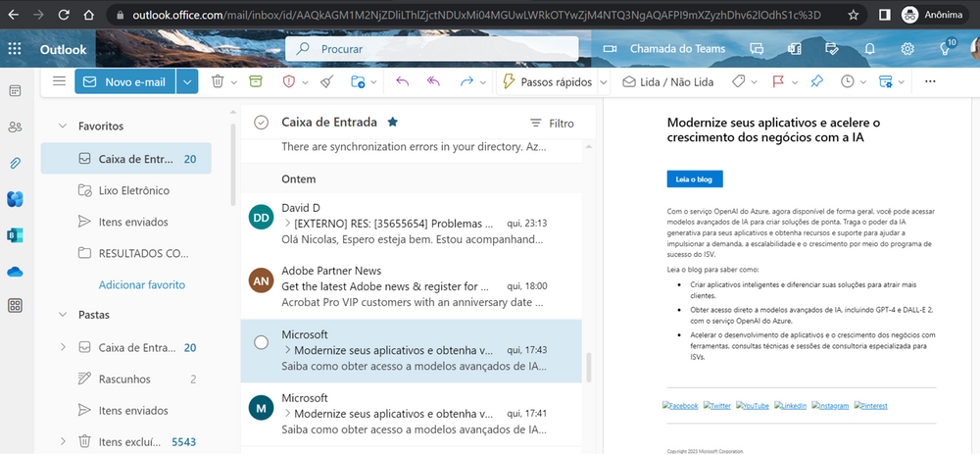The image size is (980, 455).
Task: Open the Calendar from left rail
Action: click(x=15, y=91)
